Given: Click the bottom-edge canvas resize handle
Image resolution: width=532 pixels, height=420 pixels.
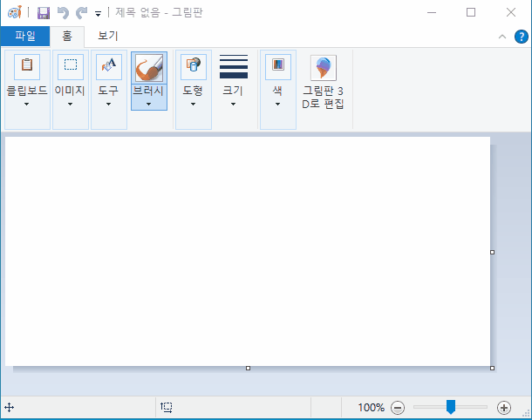Looking at the screenshot, I should [x=248, y=368].
